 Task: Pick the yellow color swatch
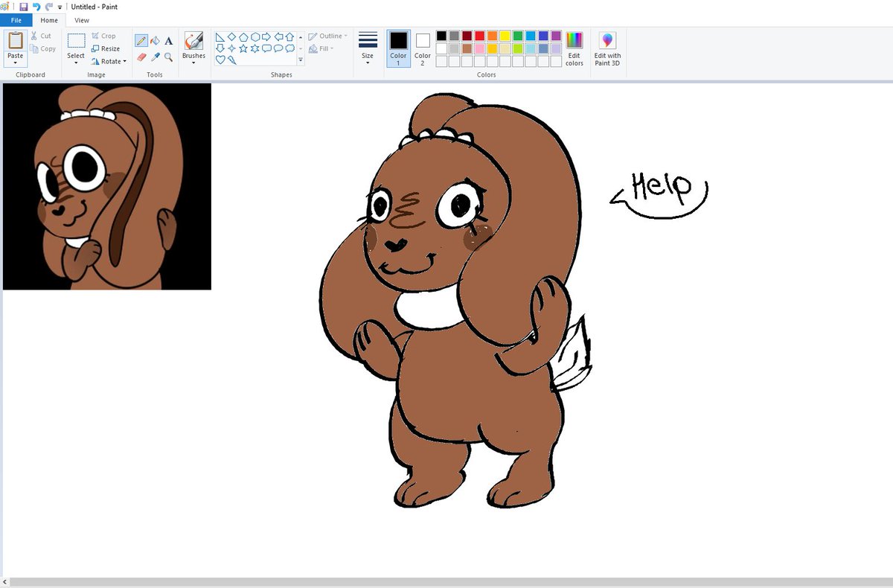point(505,36)
